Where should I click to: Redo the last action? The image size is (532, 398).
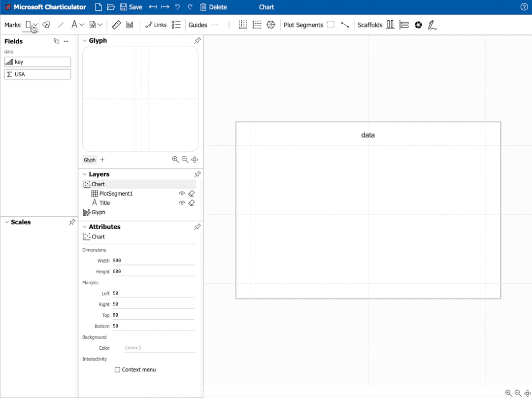(190, 7)
